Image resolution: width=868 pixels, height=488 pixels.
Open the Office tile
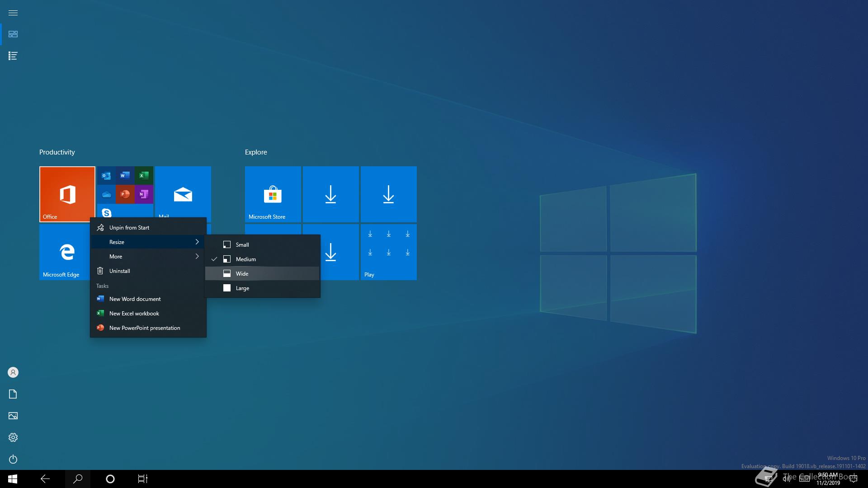tap(67, 194)
